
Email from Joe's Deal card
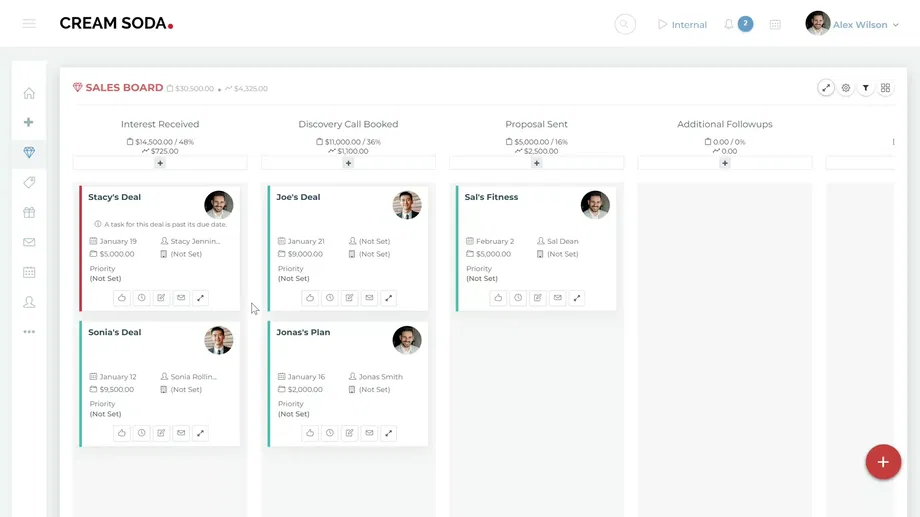[x=369, y=298]
